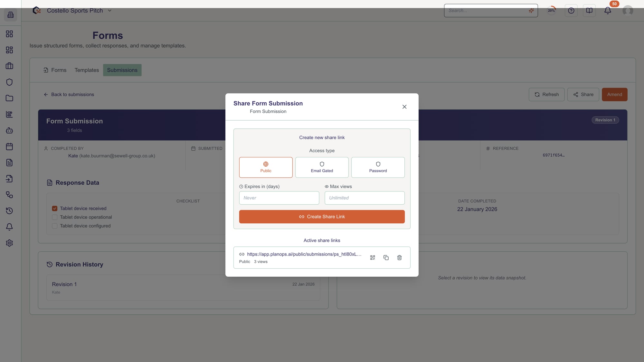Image resolution: width=644 pixels, height=362 pixels.
Task: Open the help question mark icon
Action: coord(571,11)
